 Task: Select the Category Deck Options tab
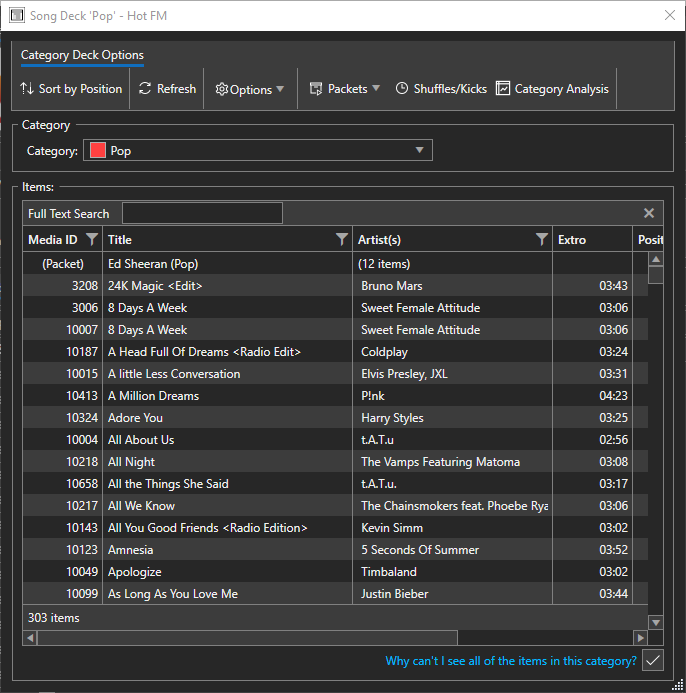click(82, 55)
